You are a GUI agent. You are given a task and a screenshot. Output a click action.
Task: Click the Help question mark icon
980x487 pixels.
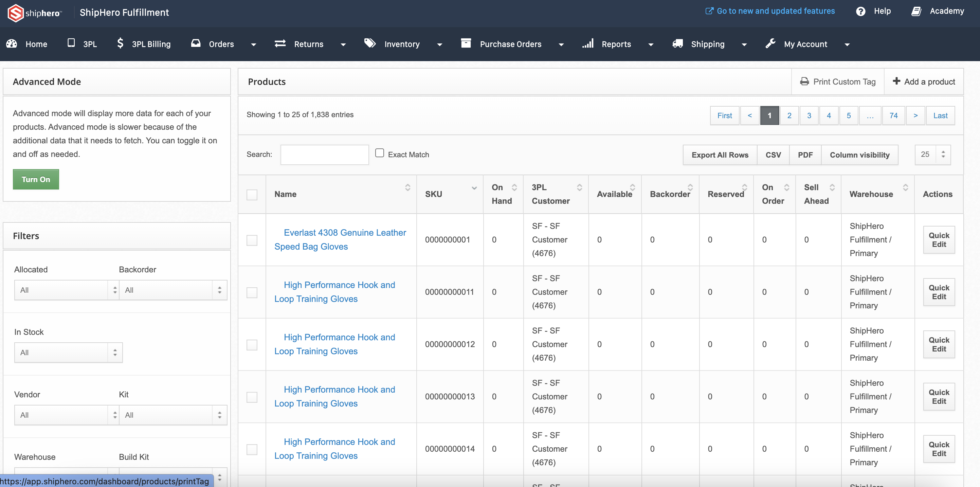tap(860, 12)
